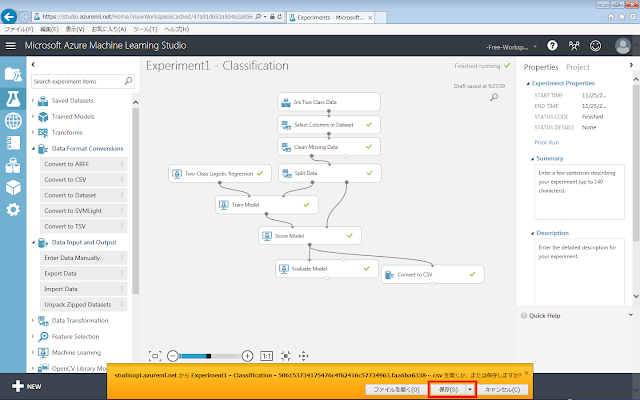Click the feedback smiley face icon
640x400 pixels.
pyautogui.click(x=596, y=46)
